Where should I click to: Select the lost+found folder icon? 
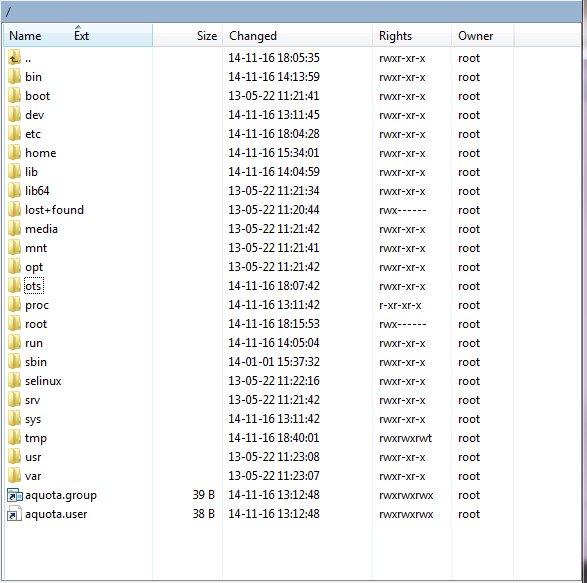(x=14, y=210)
